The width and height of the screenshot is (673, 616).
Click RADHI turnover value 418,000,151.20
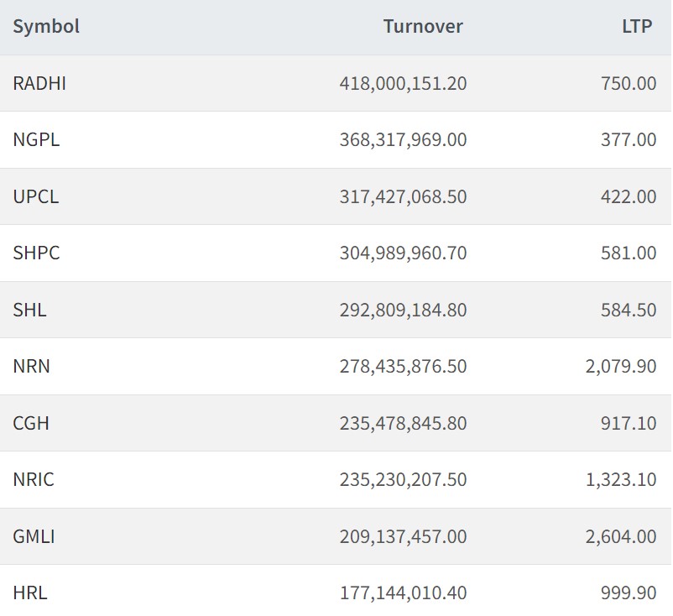[403, 84]
